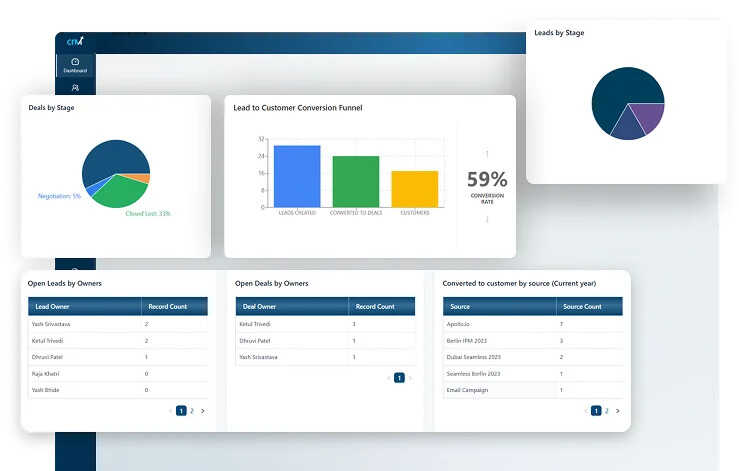Click the green Converted to Deals bar
Viewport: 739px width, 471px height.
(x=356, y=182)
